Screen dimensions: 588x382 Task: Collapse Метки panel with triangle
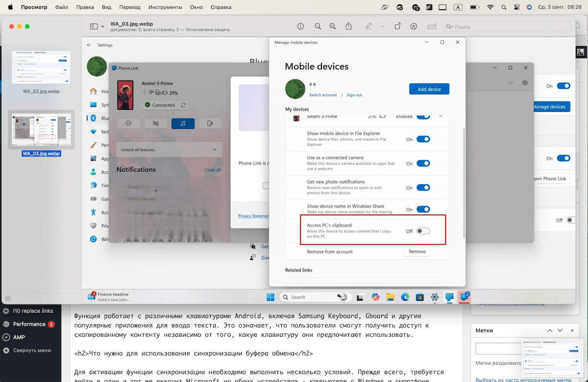(571, 331)
